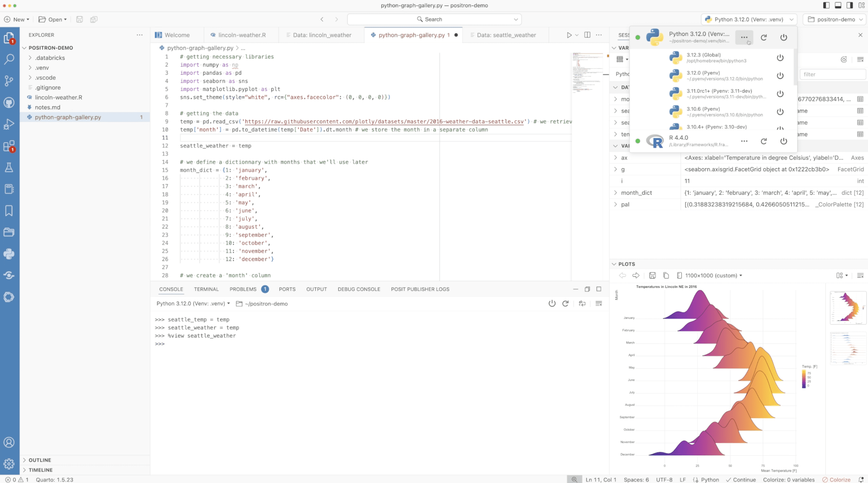Expand the OUTLINE section
Image resolution: width=868 pixels, height=483 pixels.
pyautogui.click(x=39, y=460)
